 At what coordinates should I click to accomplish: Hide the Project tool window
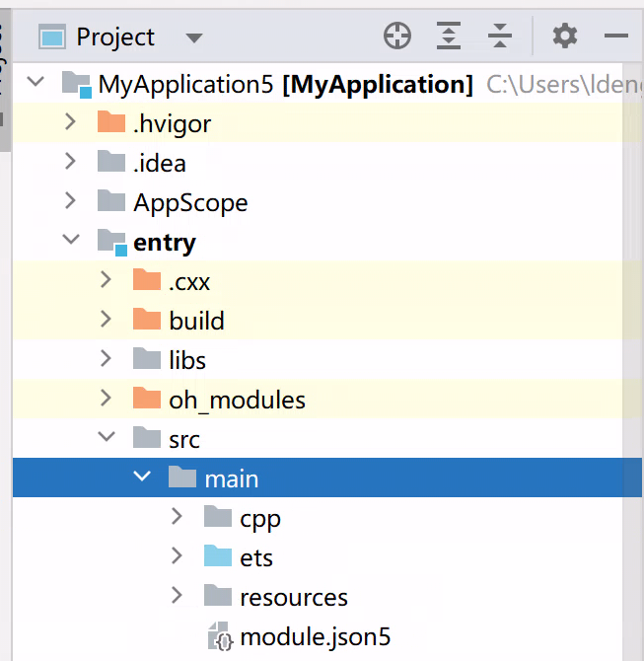(616, 37)
